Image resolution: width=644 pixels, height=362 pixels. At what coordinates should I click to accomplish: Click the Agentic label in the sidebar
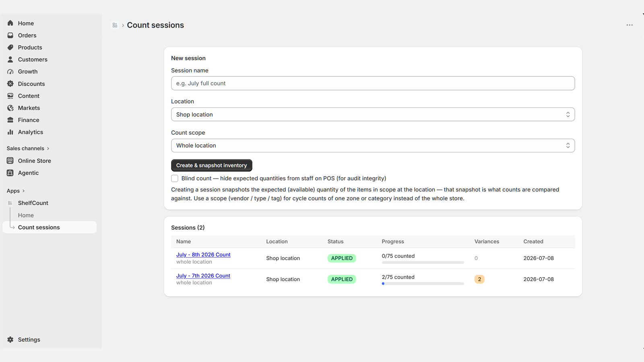(x=28, y=173)
